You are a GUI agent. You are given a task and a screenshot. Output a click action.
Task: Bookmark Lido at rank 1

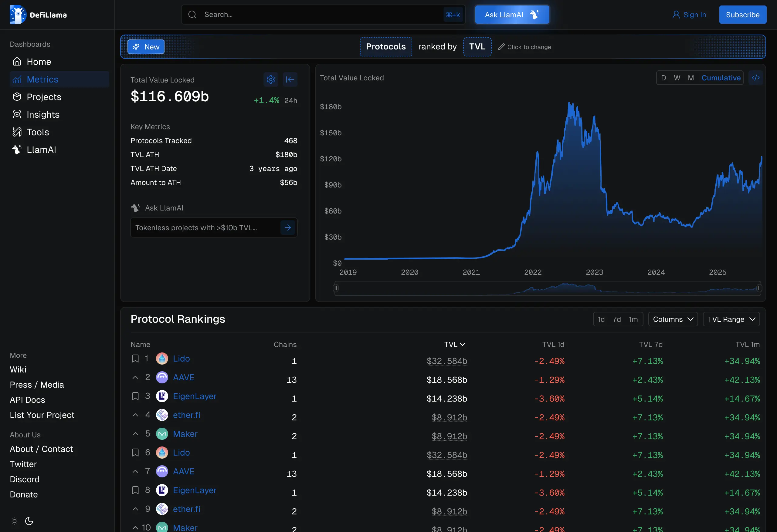(x=135, y=359)
